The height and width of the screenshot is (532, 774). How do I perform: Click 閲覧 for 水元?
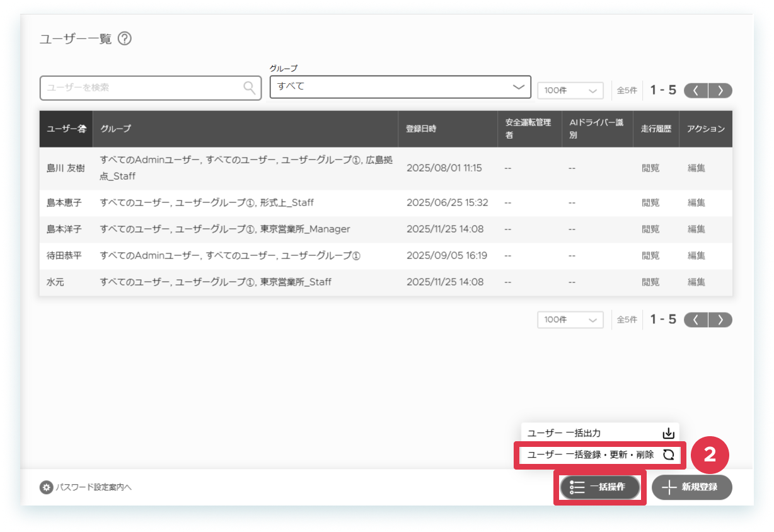click(650, 282)
